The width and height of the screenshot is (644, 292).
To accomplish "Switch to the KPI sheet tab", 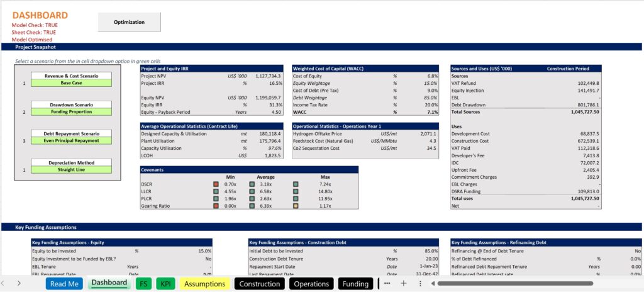I will [x=165, y=284].
